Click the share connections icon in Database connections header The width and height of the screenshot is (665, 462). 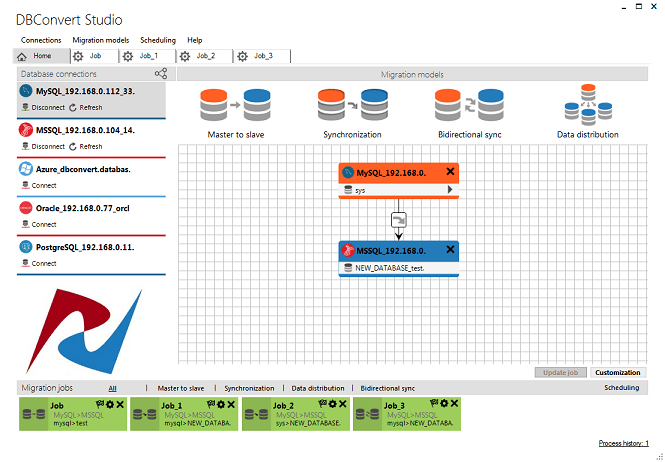(x=161, y=74)
